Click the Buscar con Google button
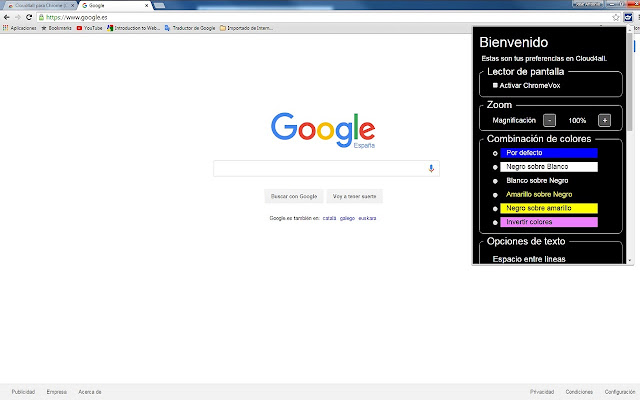Image resolution: width=640 pixels, height=400 pixels. click(294, 196)
